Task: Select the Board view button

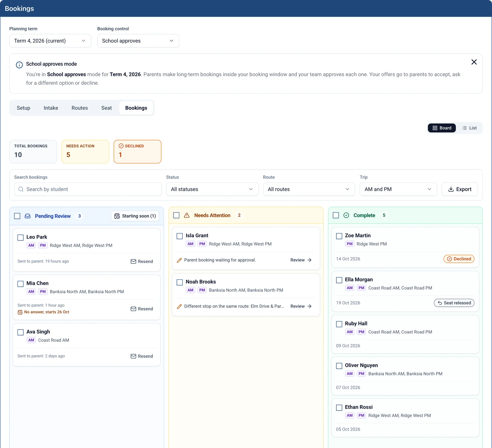Action: coord(442,128)
